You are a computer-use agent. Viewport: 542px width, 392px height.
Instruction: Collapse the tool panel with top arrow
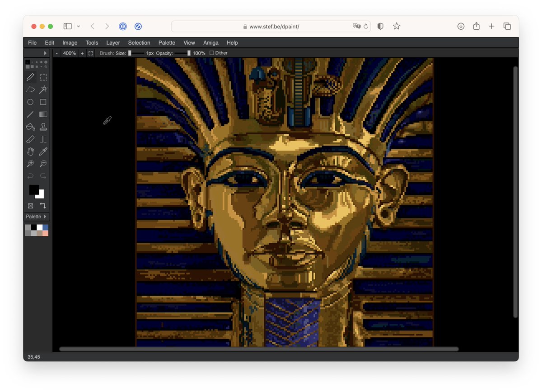[x=45, y=53]
